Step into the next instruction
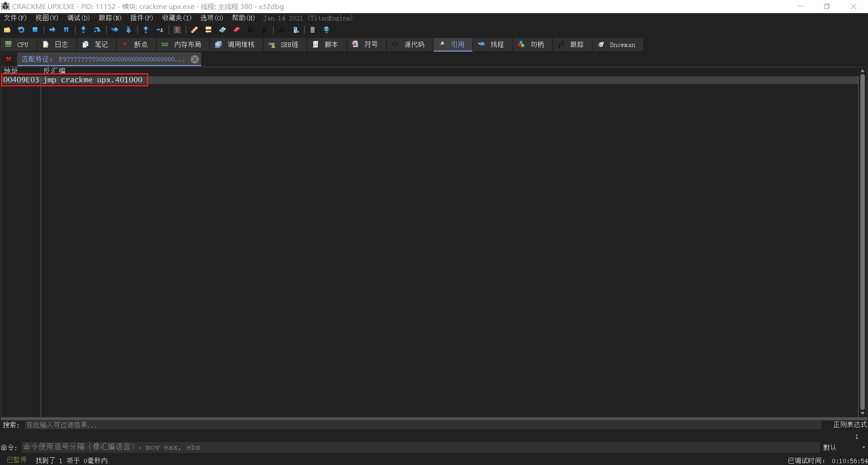Screen dimensions: 868x465 [x=84, y=30]
